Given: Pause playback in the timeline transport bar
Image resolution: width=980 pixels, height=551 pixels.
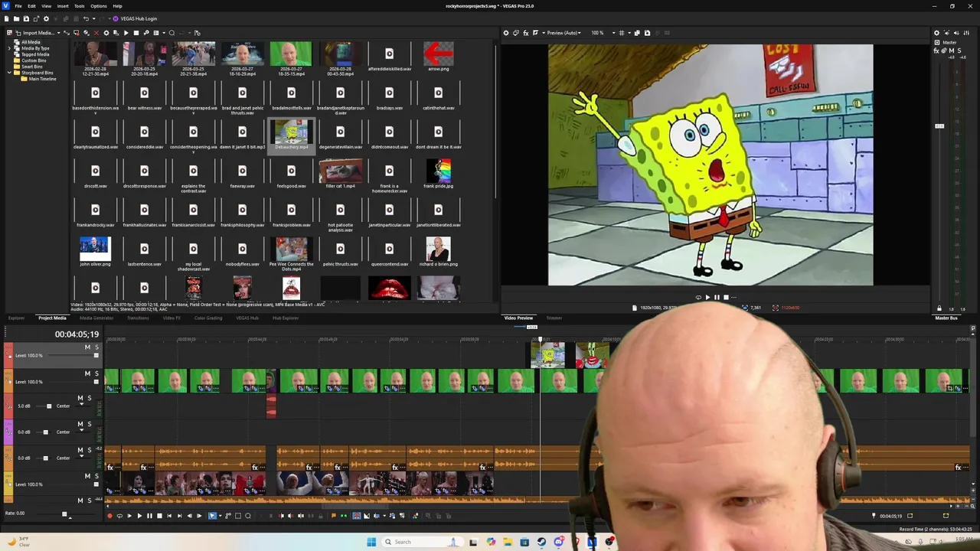Looking at the screenshot, I should [149, 516].
